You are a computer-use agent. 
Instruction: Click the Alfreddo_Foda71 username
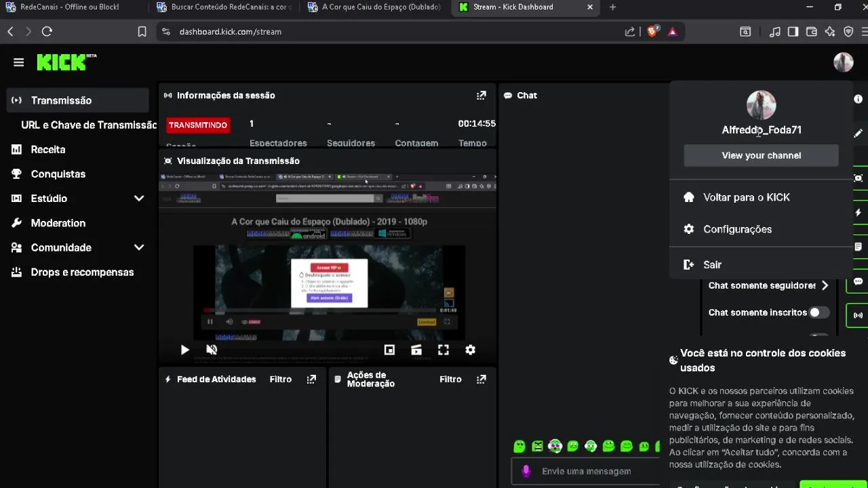762,129
